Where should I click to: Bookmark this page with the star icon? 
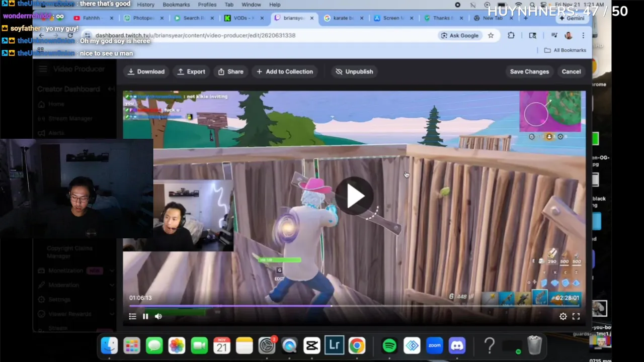(491, 35)
